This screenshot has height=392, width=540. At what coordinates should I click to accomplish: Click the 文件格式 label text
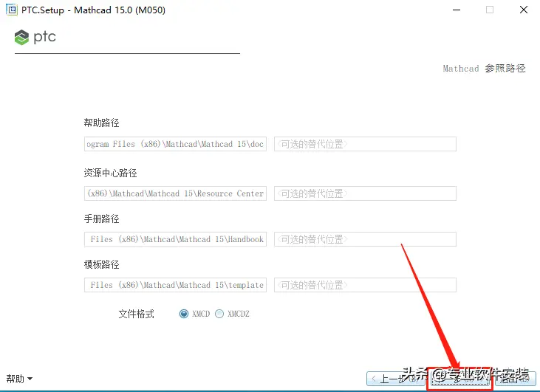137,314
